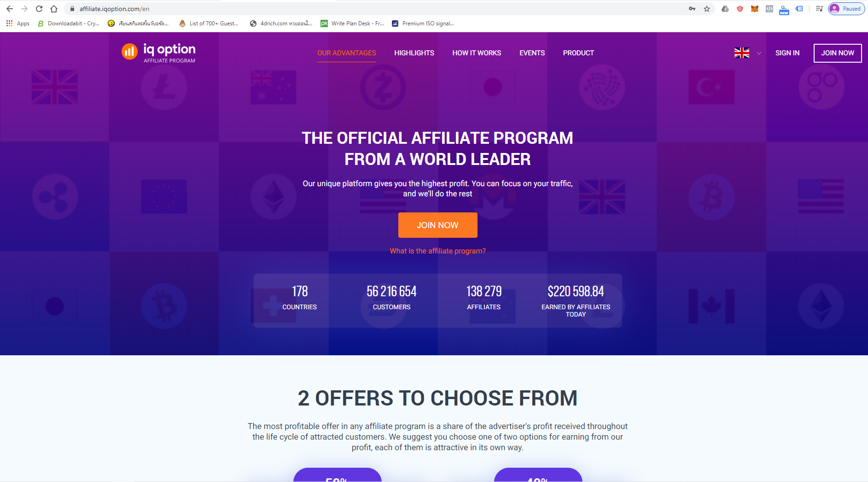Go to the browser home page icon
The height and width of the screenshot is (482, 868).
point(54,9)
